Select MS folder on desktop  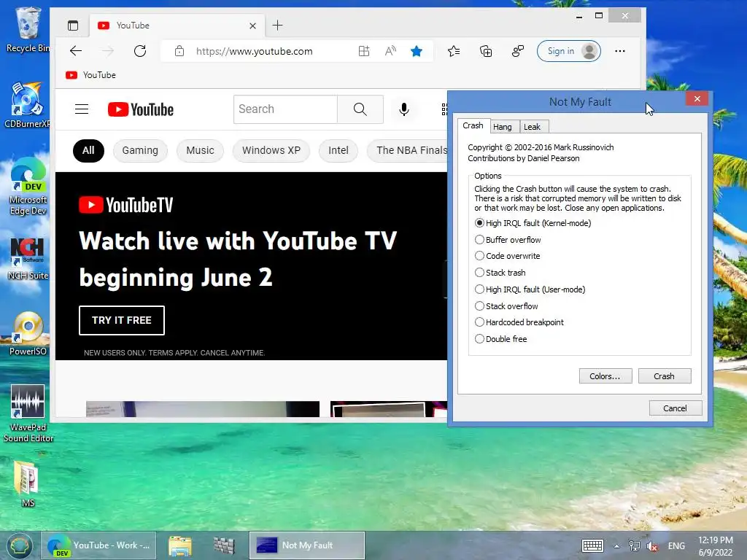coord(28,484)
